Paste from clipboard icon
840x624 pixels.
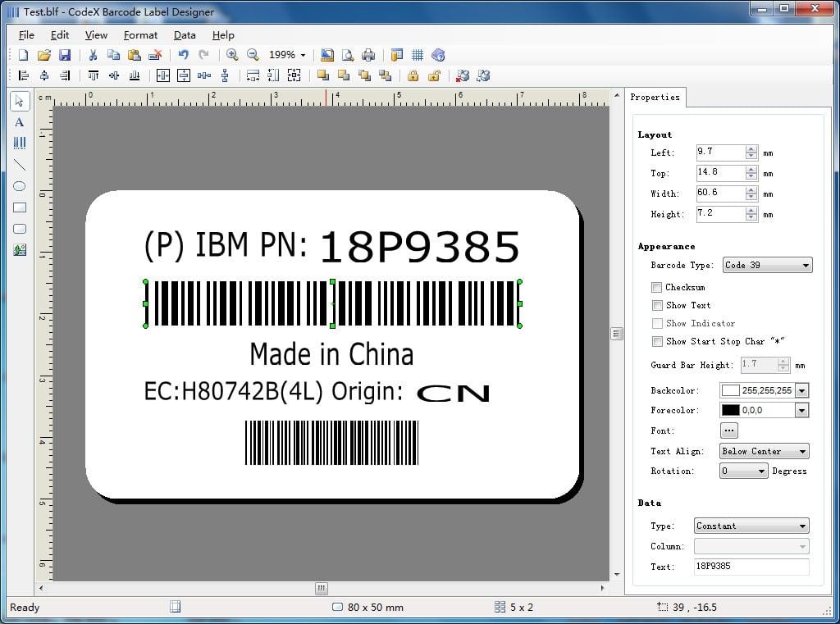tap(134, 55)
